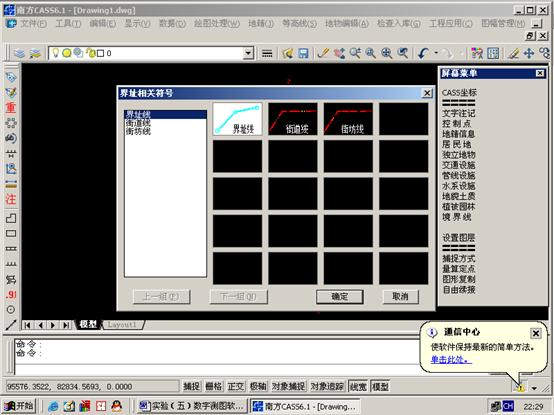
Task: Select the 街道线 thumbnail
Action: [x=293, y=119]
